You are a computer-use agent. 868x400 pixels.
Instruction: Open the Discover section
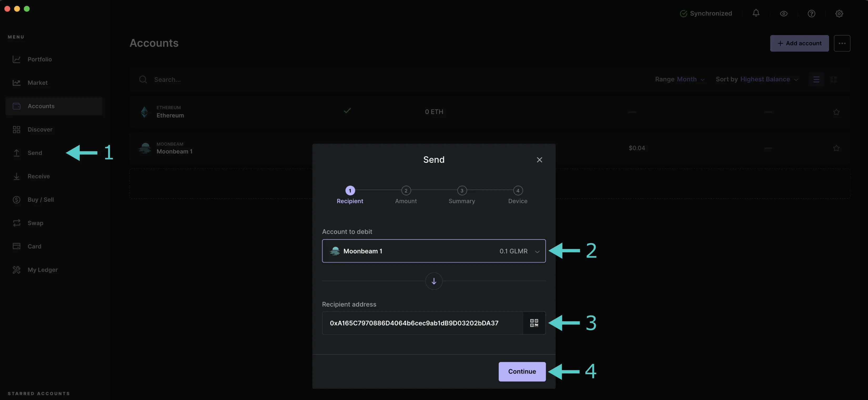(x=40, y=129)
